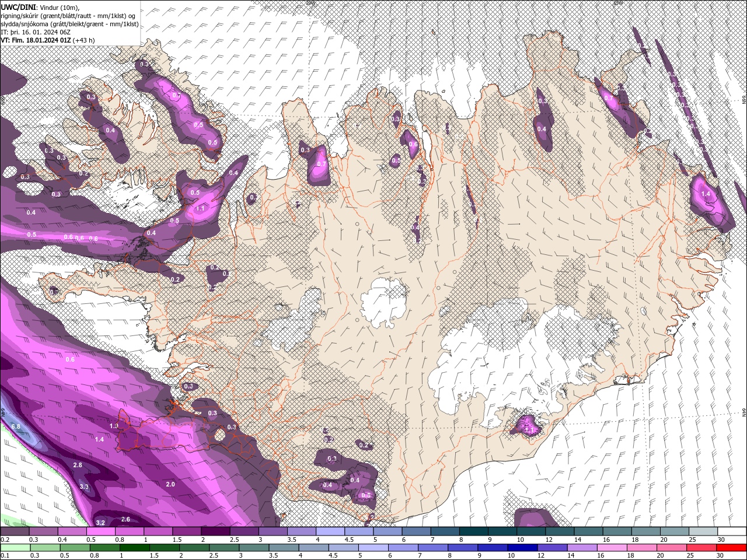
Task: Click the 1.0 value over Reykjanes peninsula
Action: click(114, 426)
